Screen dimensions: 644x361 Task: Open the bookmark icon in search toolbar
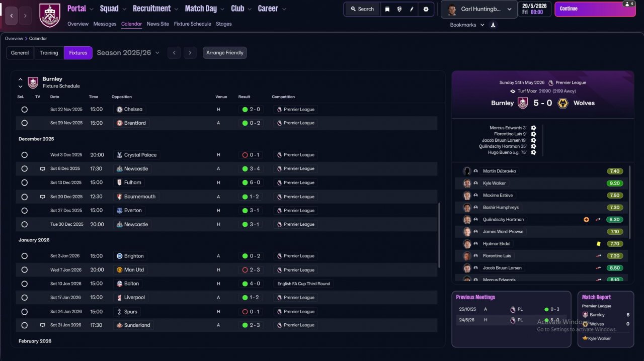(387, 9)
